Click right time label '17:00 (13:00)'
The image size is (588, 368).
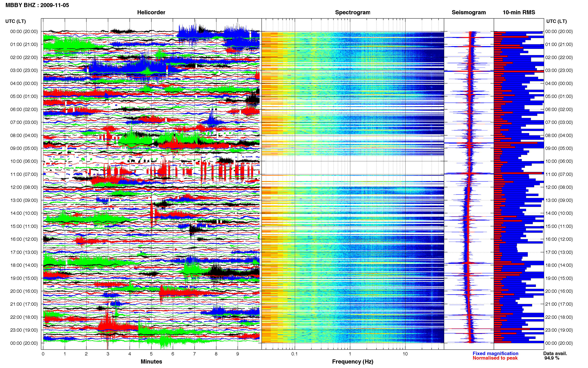pos(559,252)
